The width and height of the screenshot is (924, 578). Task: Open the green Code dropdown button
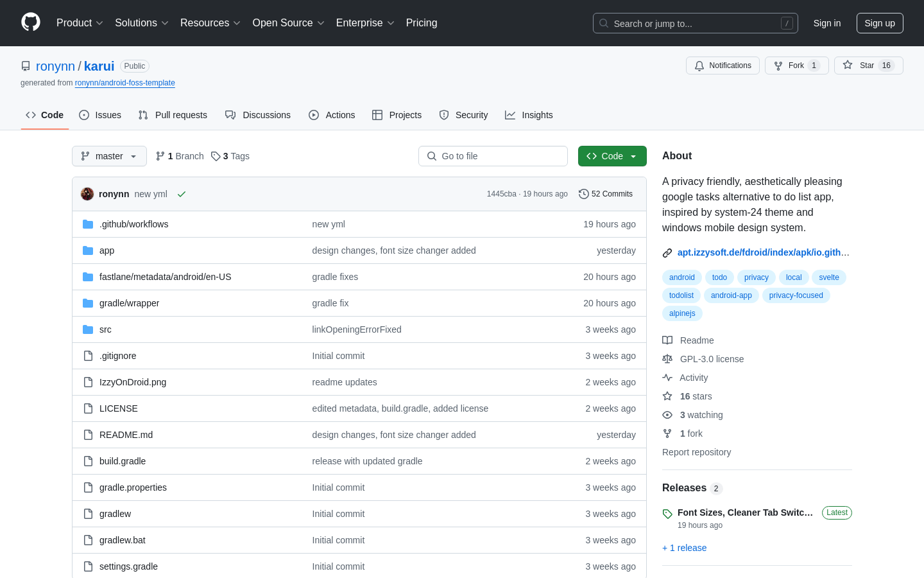point(612,156)
